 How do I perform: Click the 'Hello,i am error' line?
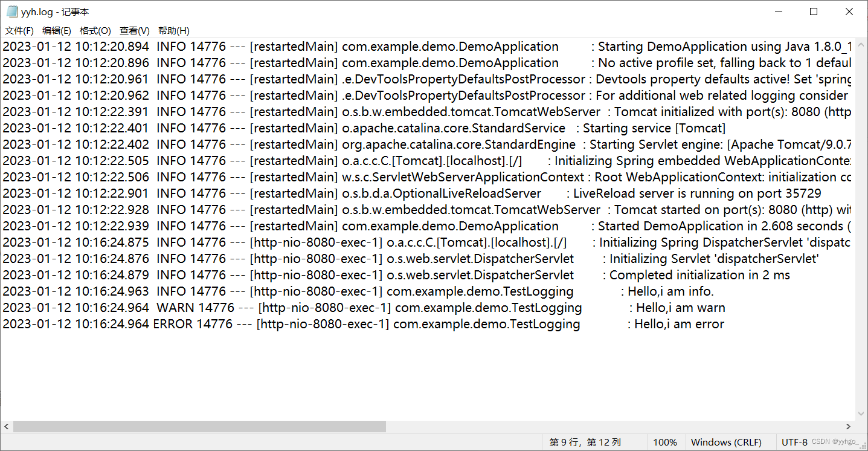(x=363, y=324)
